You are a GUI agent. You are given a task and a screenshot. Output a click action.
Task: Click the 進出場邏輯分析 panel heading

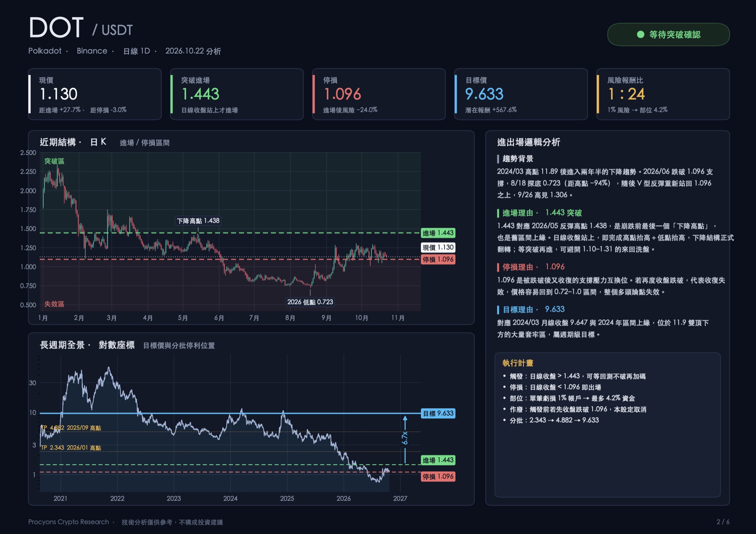pos(528,142)
